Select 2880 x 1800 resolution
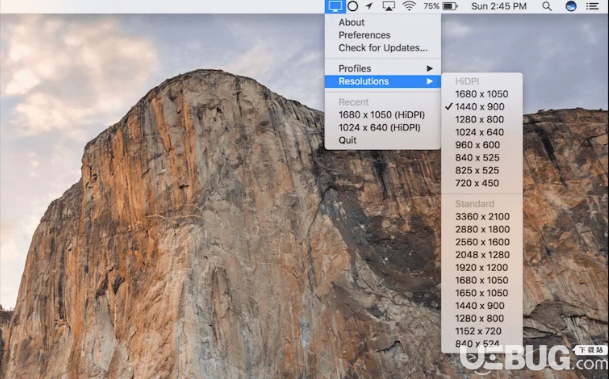This screenshot has height=379, width=609. 482,229
